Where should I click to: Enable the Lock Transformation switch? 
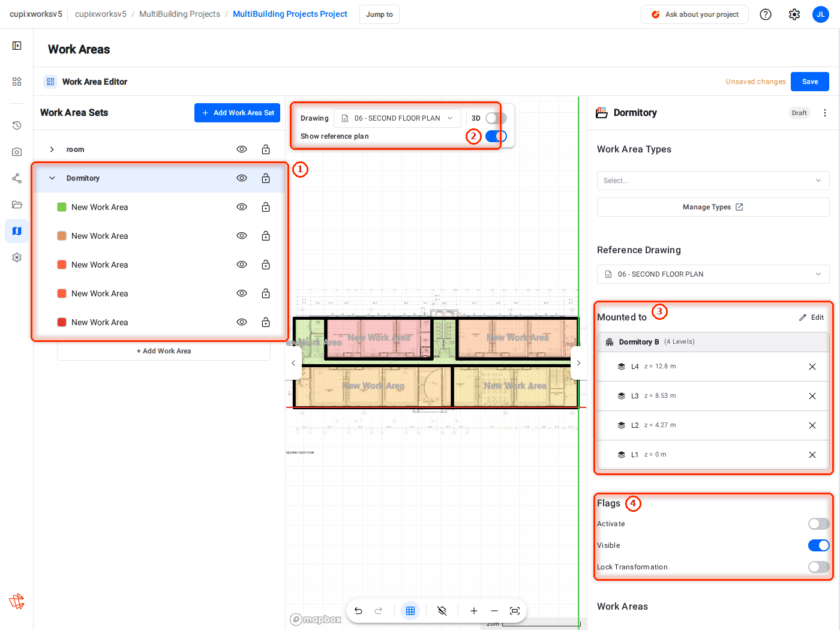pos(819,567)
